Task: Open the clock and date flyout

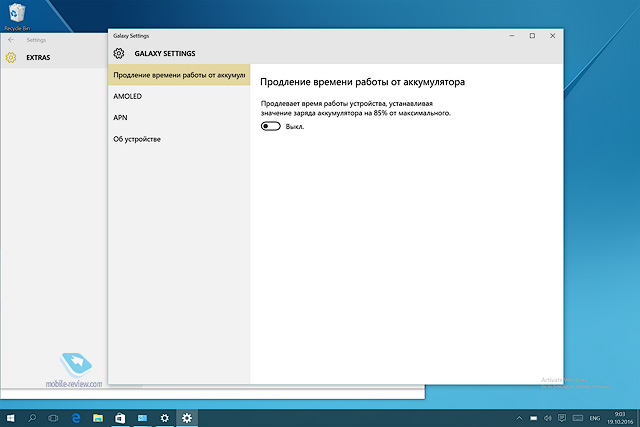Action: click(620, 418)
